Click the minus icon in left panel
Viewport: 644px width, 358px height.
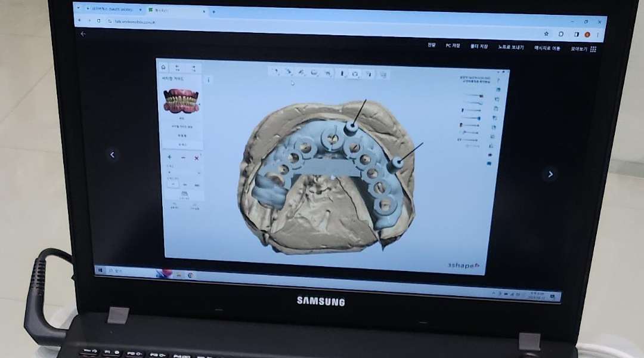(183, 158)
